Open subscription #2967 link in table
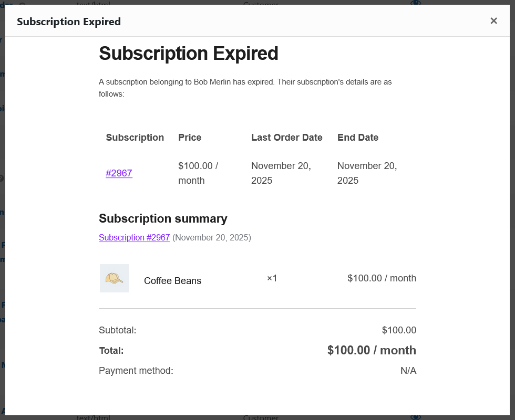The height and width of the screenshot is (420, 515). tap(119, 173)
